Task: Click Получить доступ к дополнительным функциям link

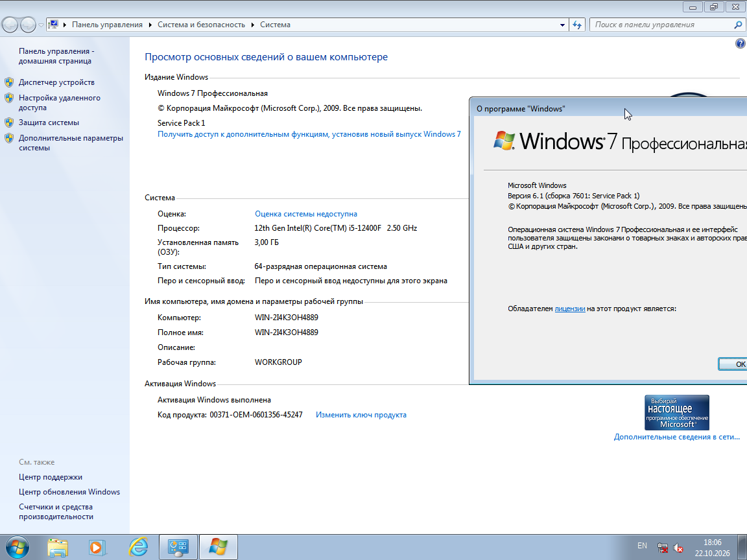Action: pyautogui.click(x=309, y=134)
